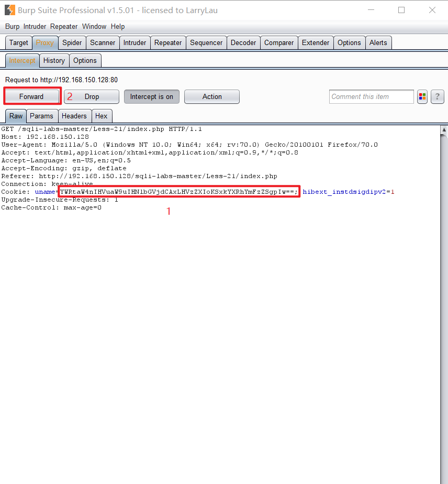Click the User-Agent header line
Viewport: 448px width, 484px height.
coord(189,145)
